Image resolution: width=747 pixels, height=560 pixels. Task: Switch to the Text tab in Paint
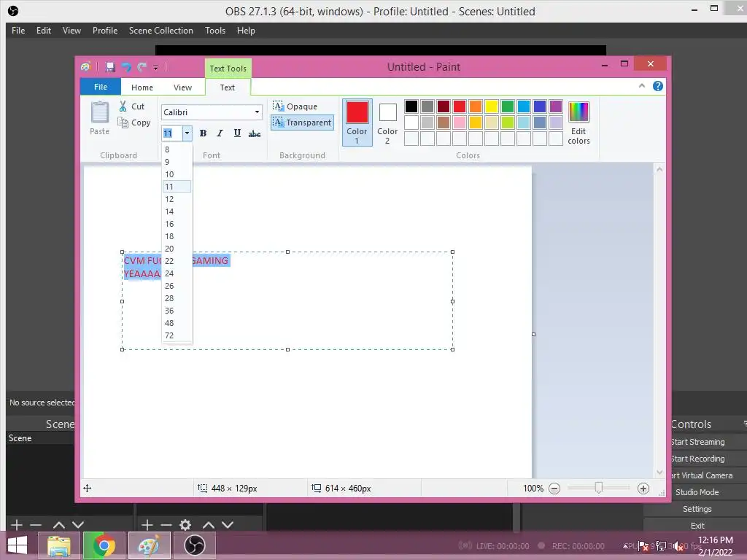click(x=228, y=87)
